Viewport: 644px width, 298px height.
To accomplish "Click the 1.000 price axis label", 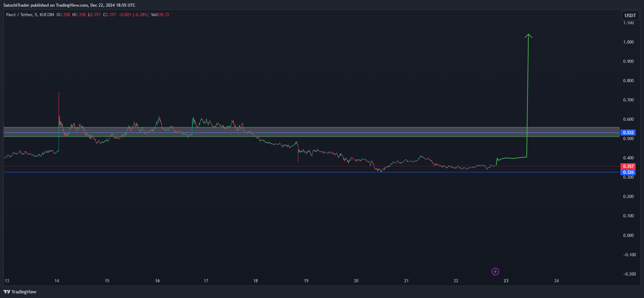I will (628, 42).
